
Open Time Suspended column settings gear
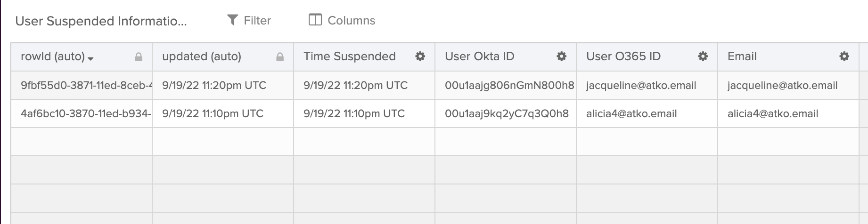[x=420, y=56]
